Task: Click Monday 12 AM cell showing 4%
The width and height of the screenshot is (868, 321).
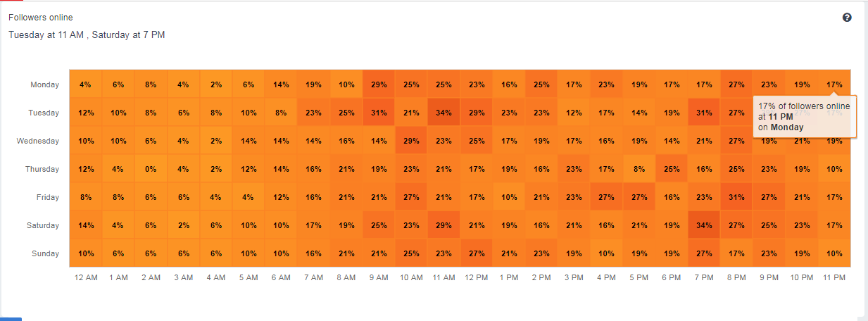Action: click(x=86, y=84)
